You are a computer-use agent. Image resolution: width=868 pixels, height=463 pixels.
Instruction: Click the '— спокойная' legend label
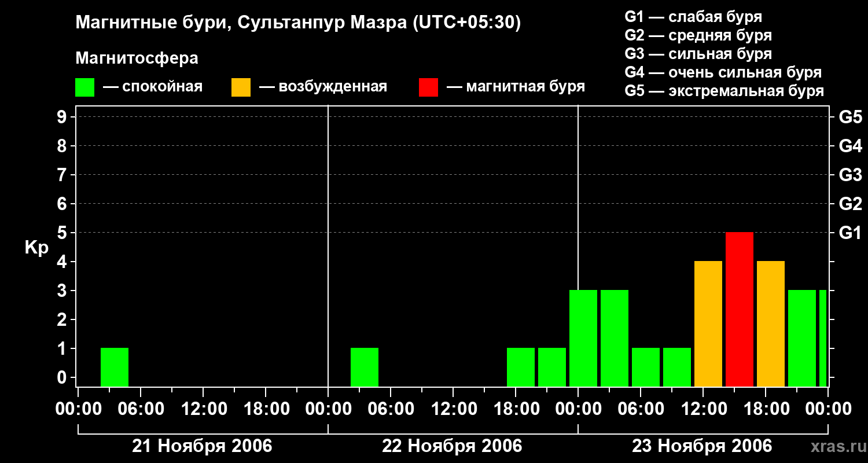153,87
